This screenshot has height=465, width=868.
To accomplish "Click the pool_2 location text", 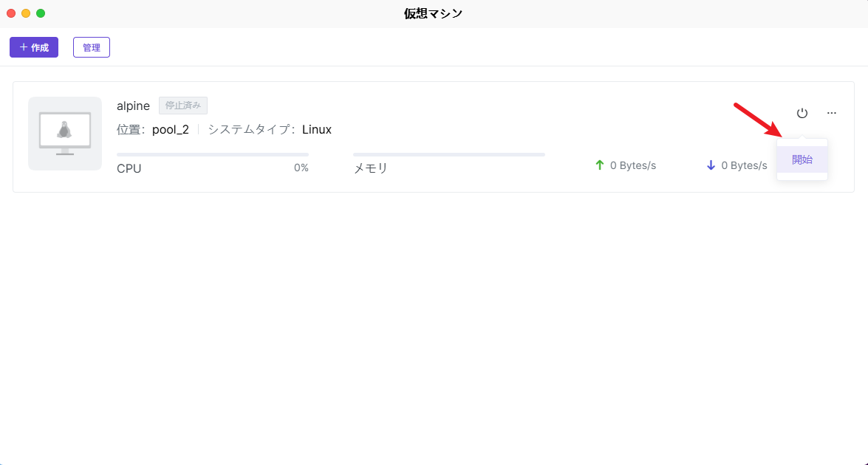I will 171,130.
